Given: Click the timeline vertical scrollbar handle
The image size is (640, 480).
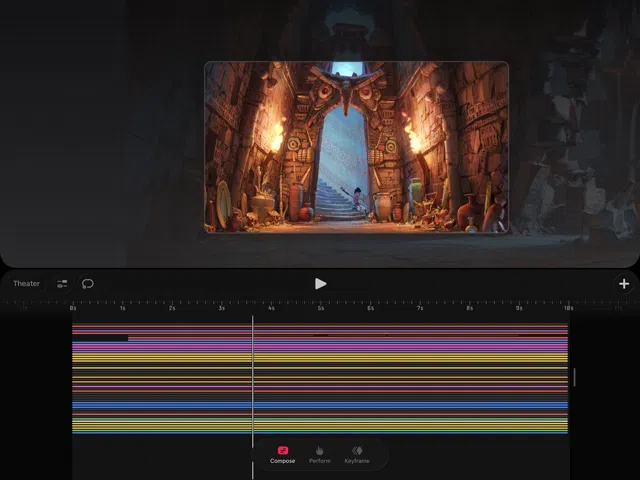Looking at the screenshot, I should click(x=574, y=377).
